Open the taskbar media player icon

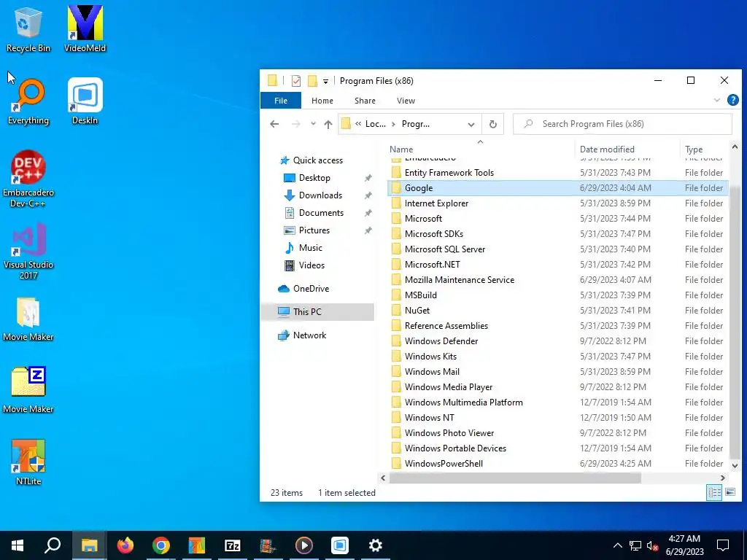point(304,545)
